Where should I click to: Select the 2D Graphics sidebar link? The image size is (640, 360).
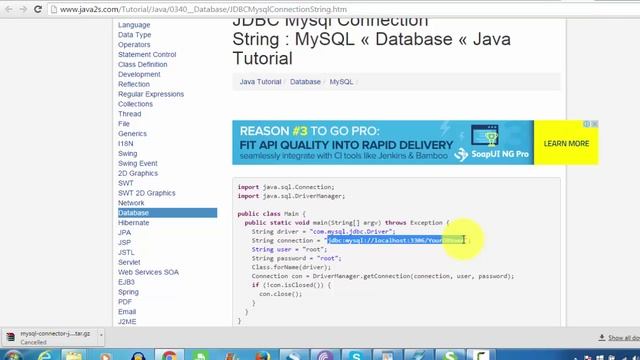pos(138,173)
